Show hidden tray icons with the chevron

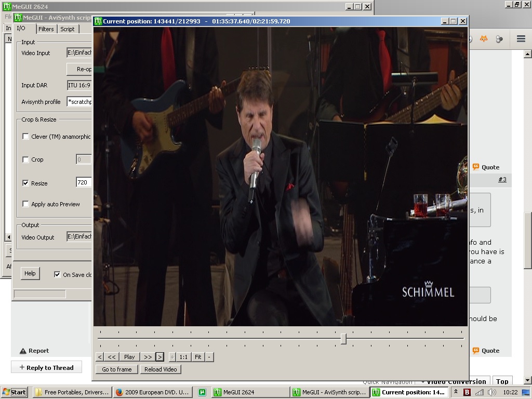click(x=456, y=392)
